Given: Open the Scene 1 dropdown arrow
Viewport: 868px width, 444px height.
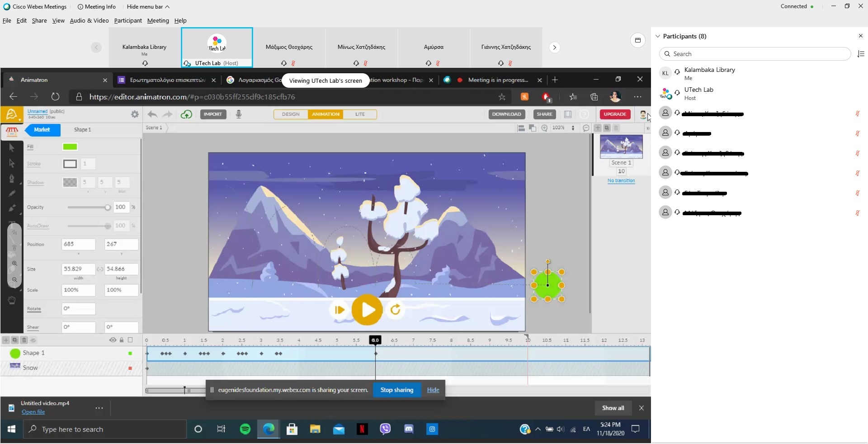Looking at the screenshot, I should 165,128.
